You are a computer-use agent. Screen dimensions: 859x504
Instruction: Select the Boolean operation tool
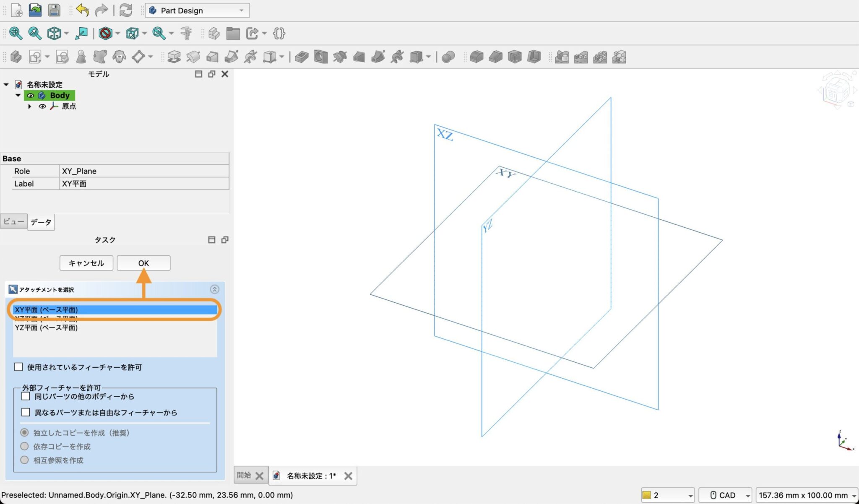click(448, 57)
